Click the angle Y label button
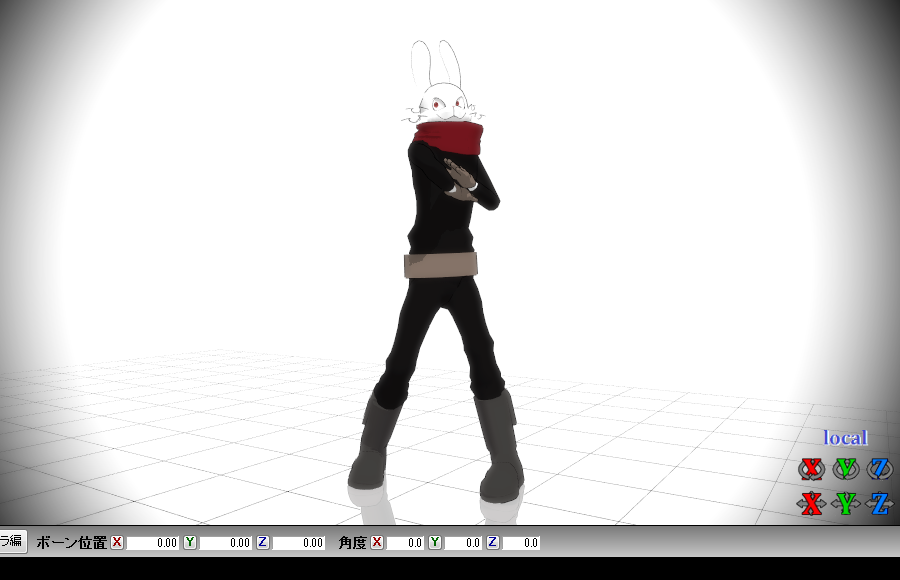The image size is (900, 580). point(435,542)
